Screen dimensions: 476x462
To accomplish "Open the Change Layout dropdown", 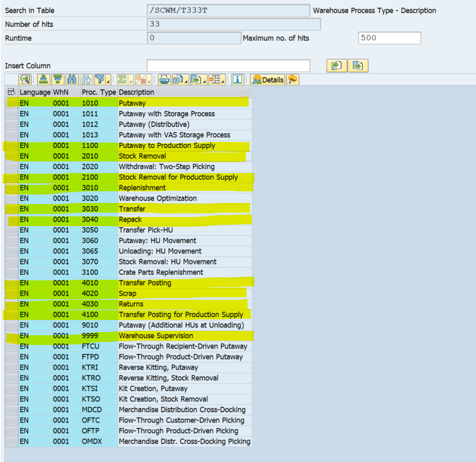I will point(217,80).
